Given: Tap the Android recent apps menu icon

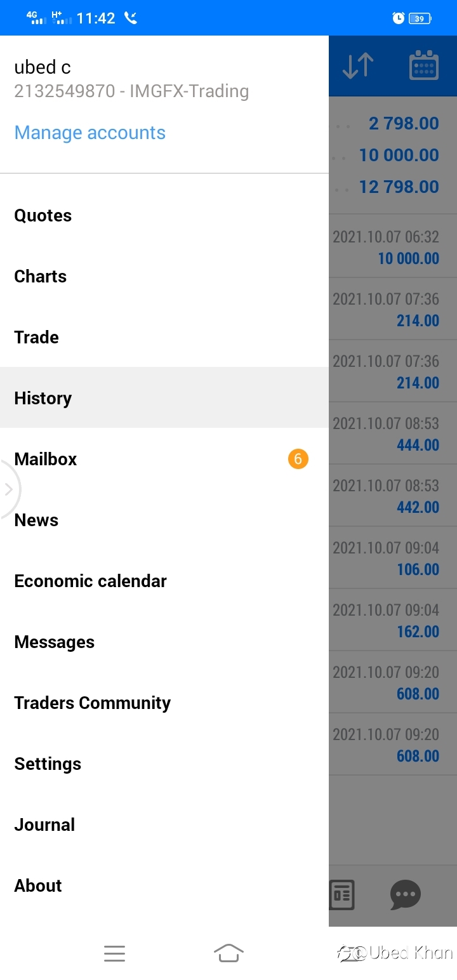Looking at the screenshot, I should [x=114, y=953].
